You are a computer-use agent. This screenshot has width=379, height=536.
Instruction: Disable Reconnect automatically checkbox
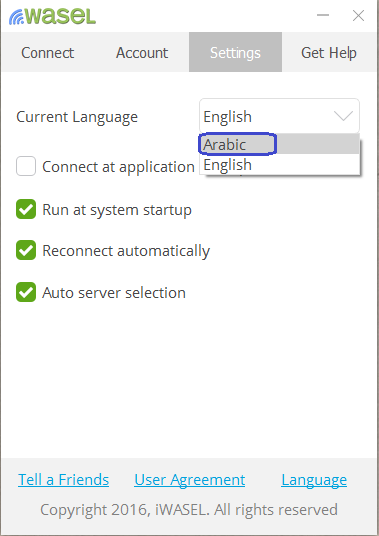click(26, 250)
